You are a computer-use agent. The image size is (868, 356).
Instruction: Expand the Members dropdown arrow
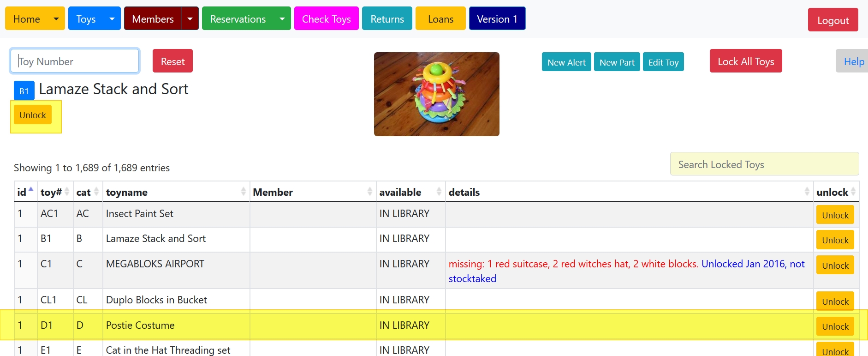[x=190, y=19]
